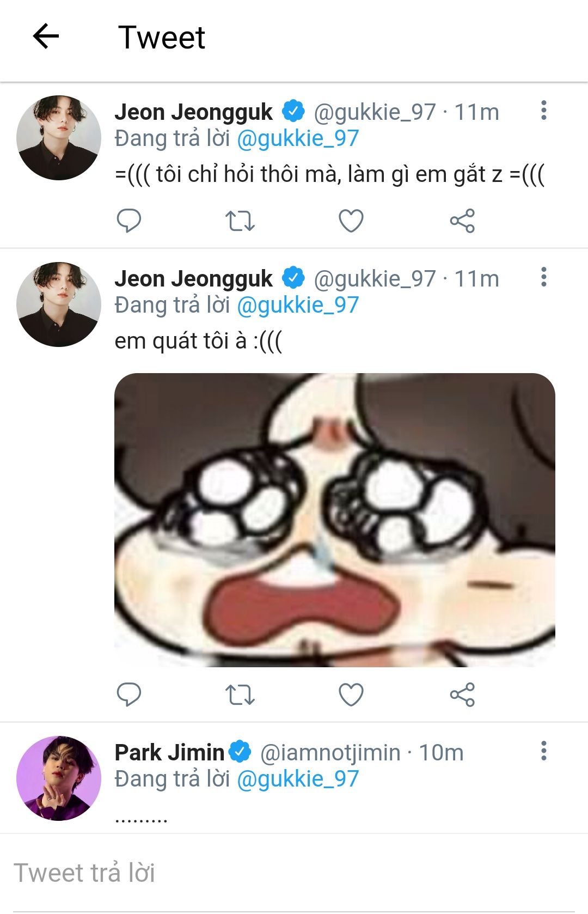The image size is (588, 914).
Task: Retweet the 'em quát tôi à' tweet
Action: coord(240,694)
